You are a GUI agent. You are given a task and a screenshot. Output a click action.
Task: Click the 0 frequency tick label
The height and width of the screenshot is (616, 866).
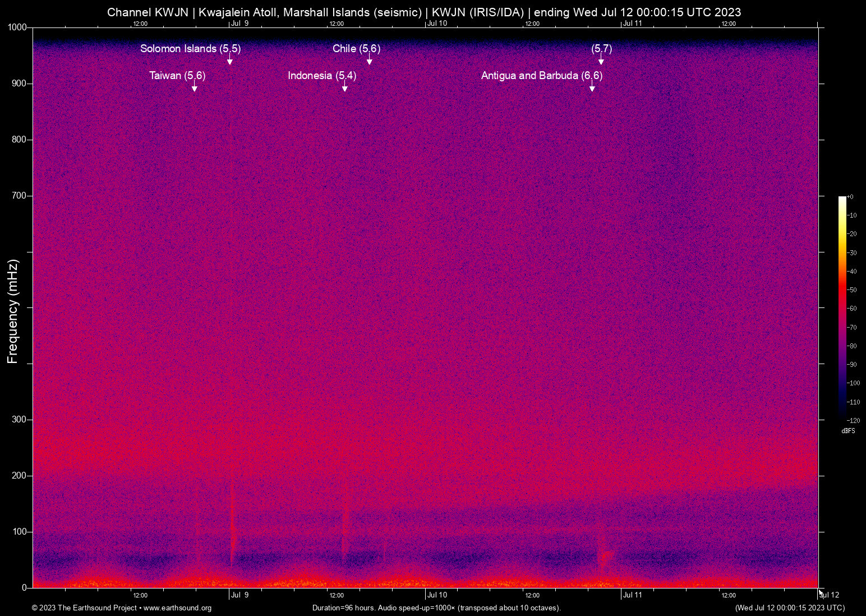coord(24,588)
